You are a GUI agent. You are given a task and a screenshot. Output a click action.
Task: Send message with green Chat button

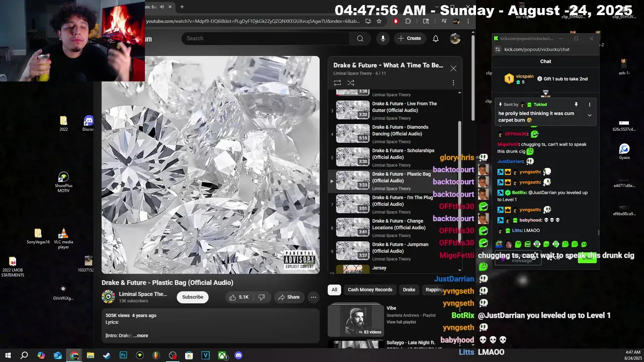click(587, 258)
